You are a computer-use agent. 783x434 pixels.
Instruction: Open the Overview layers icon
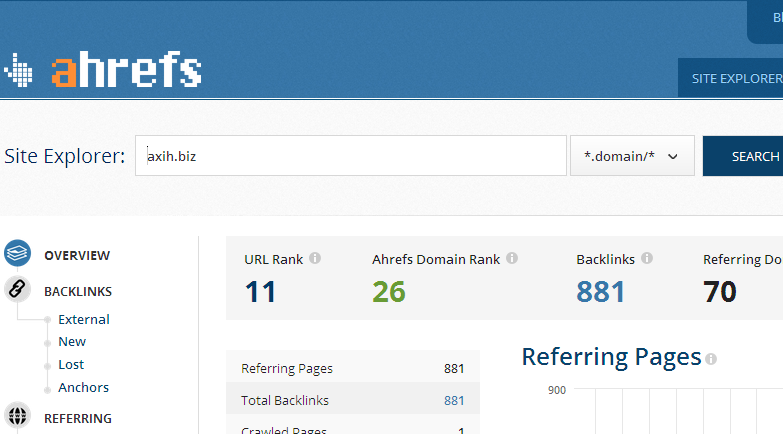tap(17, 253)
